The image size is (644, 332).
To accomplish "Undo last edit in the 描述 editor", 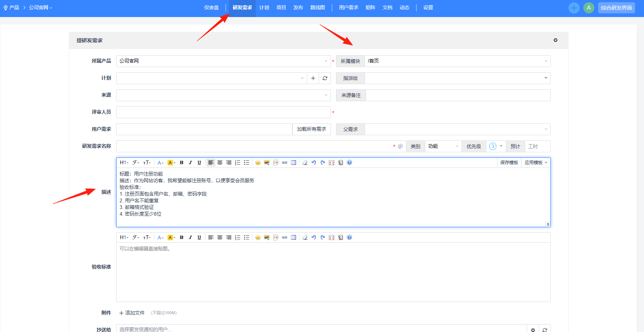I will click(x=314, y=163).
